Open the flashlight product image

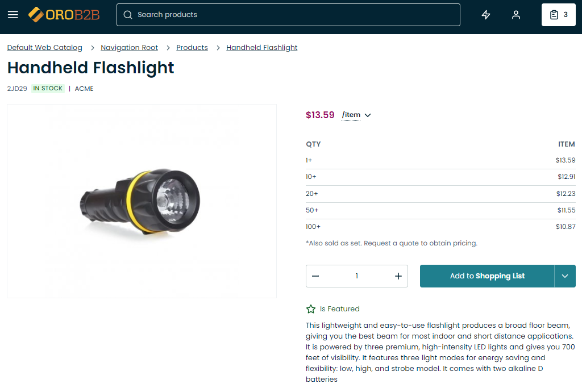tap(142, 201)
